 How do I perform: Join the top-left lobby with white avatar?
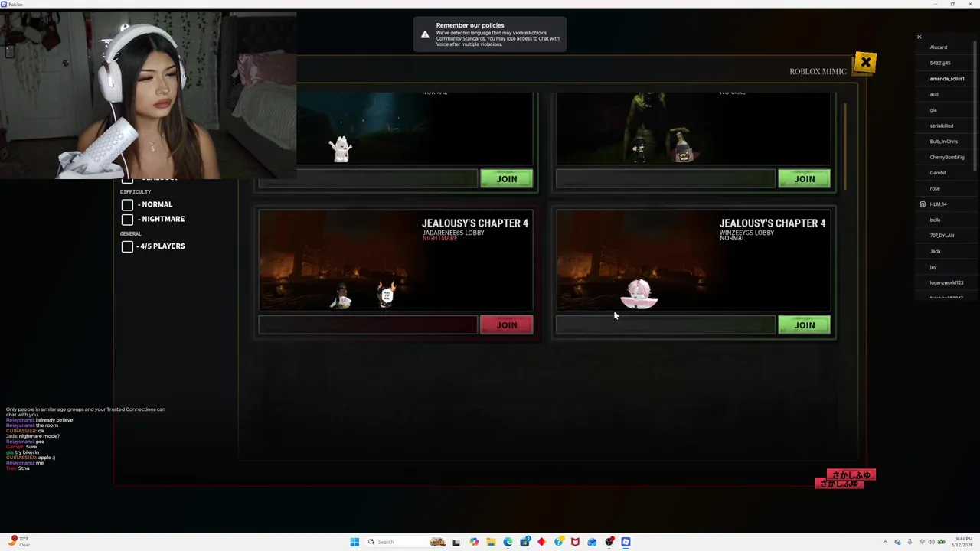(506, 179)
